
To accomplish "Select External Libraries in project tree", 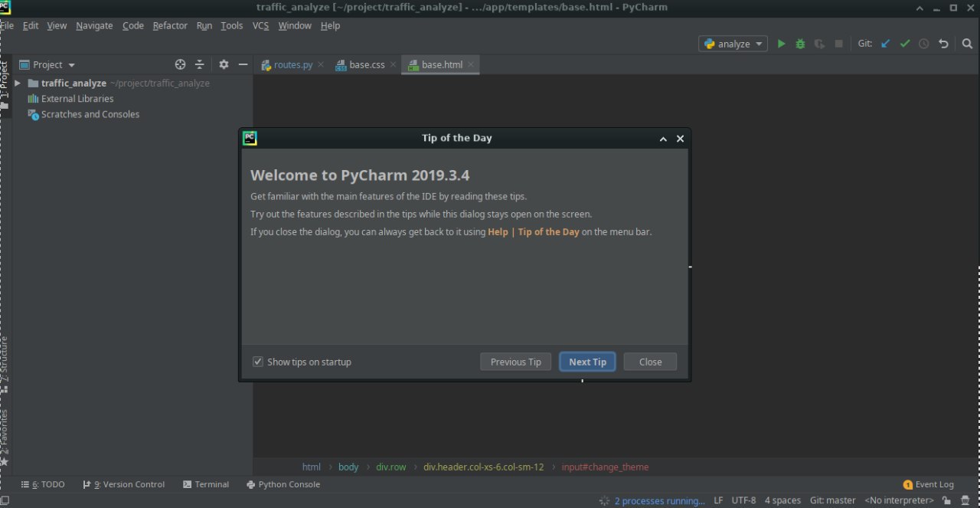I will [77, 99].
